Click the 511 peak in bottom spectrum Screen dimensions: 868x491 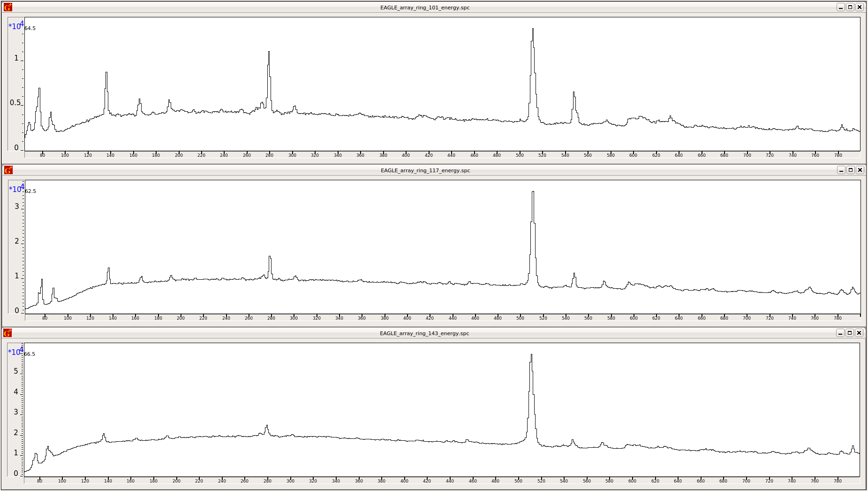(x=530, y=371)
